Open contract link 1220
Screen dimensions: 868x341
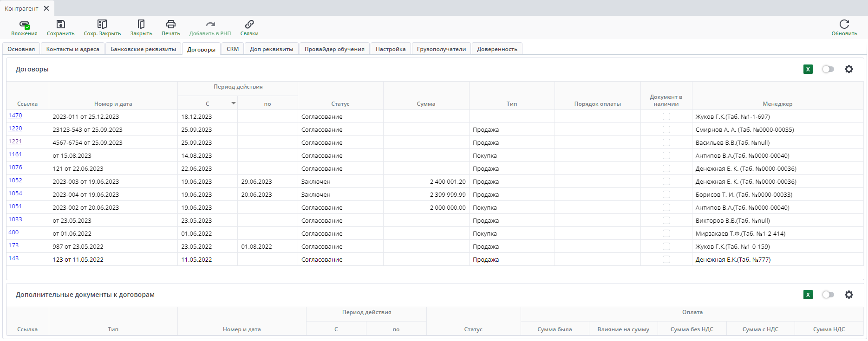(x=15, y=129)
